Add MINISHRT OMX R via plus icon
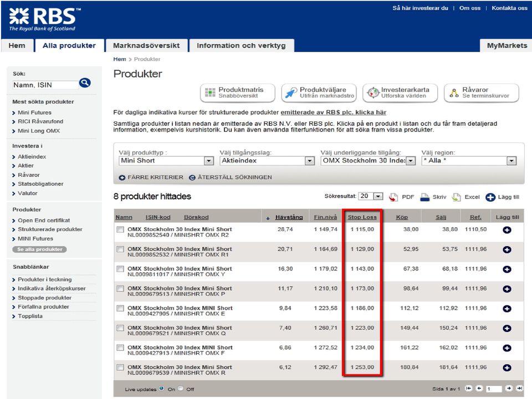 [507, 368]
